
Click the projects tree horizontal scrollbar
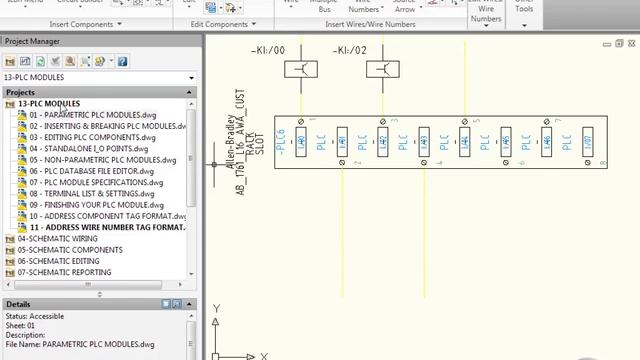point(88,284)
